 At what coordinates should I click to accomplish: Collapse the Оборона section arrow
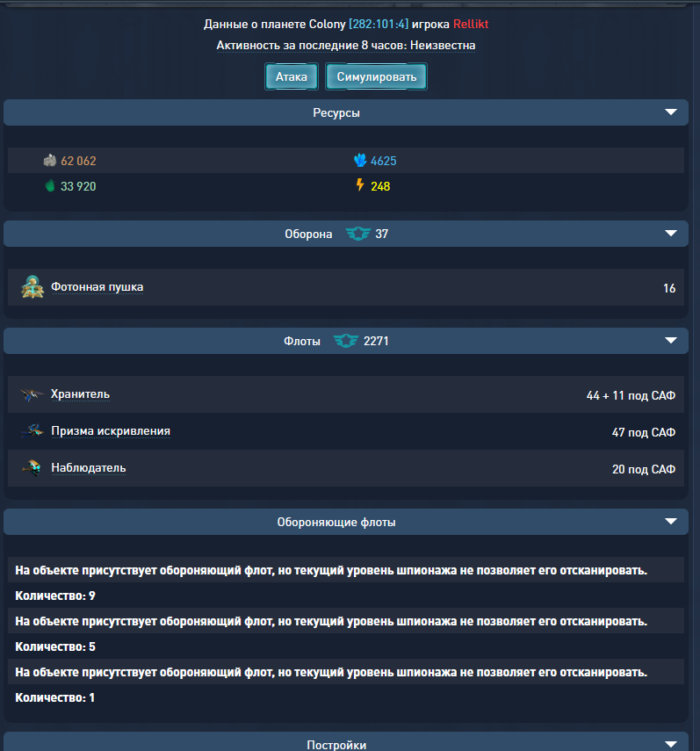click(x=671, y=234)
